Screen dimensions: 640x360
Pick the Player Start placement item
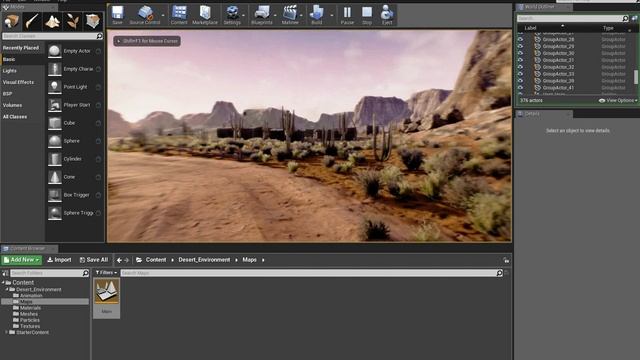74,105
